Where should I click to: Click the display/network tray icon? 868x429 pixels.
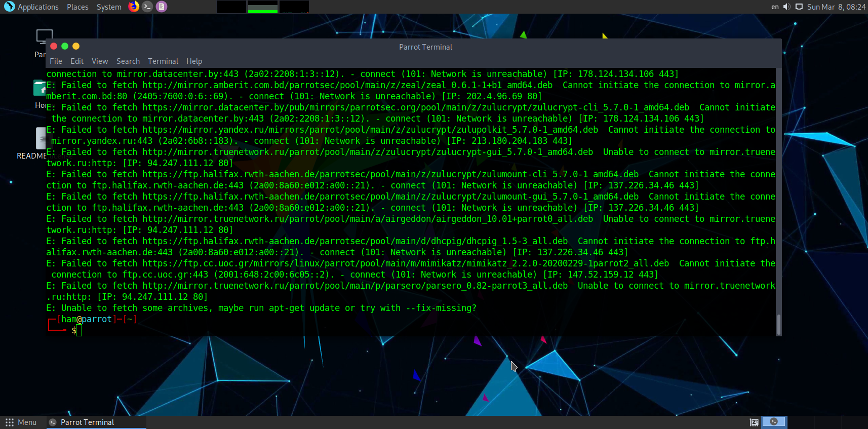pyautogui.click(x=799, y=7)
